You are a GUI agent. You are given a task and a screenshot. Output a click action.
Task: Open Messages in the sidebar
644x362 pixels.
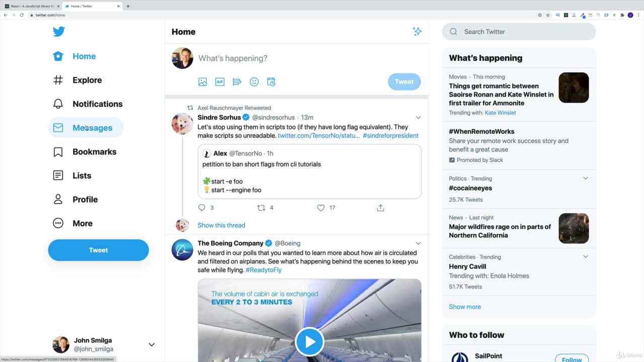[x=86, y=128]
